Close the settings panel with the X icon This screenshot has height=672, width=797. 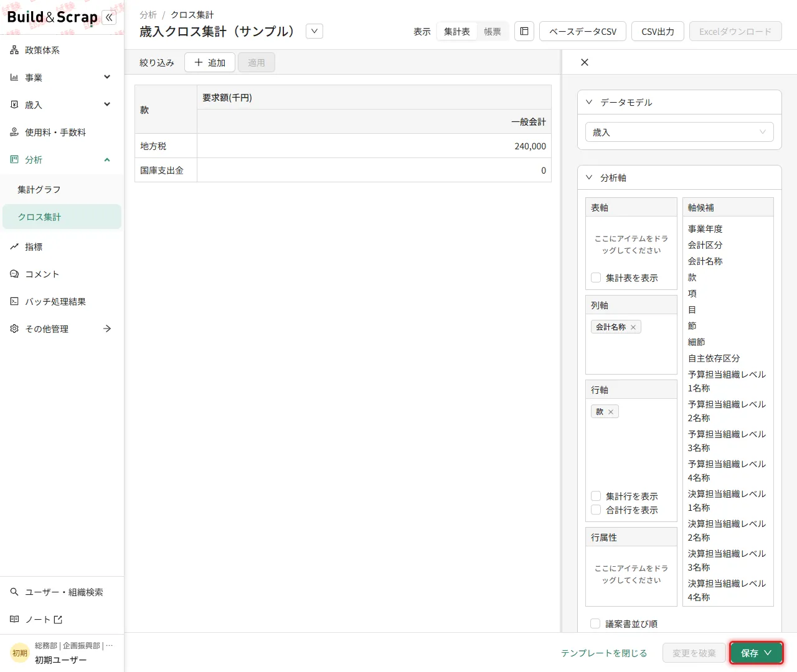584,62
